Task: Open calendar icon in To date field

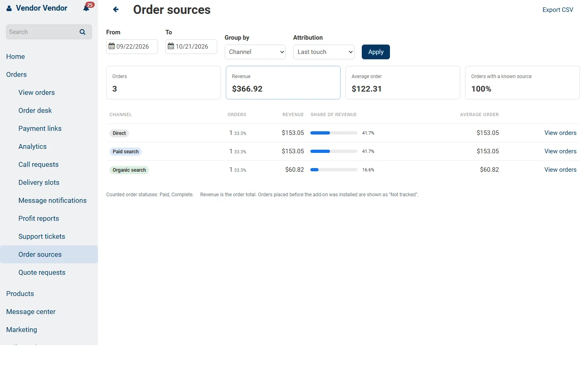Action: tap(171, 46)
